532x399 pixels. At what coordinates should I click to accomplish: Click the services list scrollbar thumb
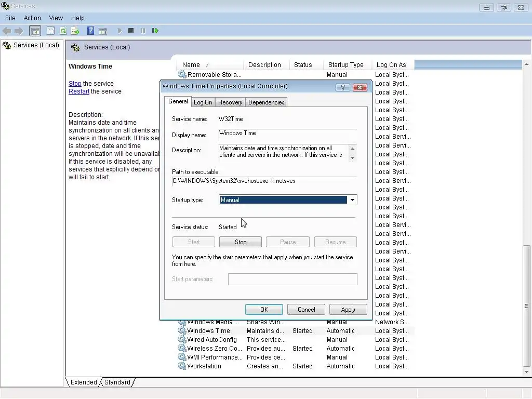click(x=526, y=305)
